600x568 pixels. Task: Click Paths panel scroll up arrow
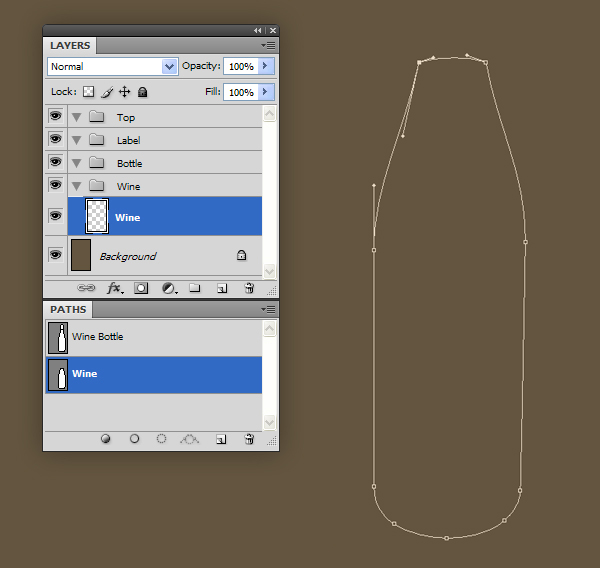coord(269,328)
